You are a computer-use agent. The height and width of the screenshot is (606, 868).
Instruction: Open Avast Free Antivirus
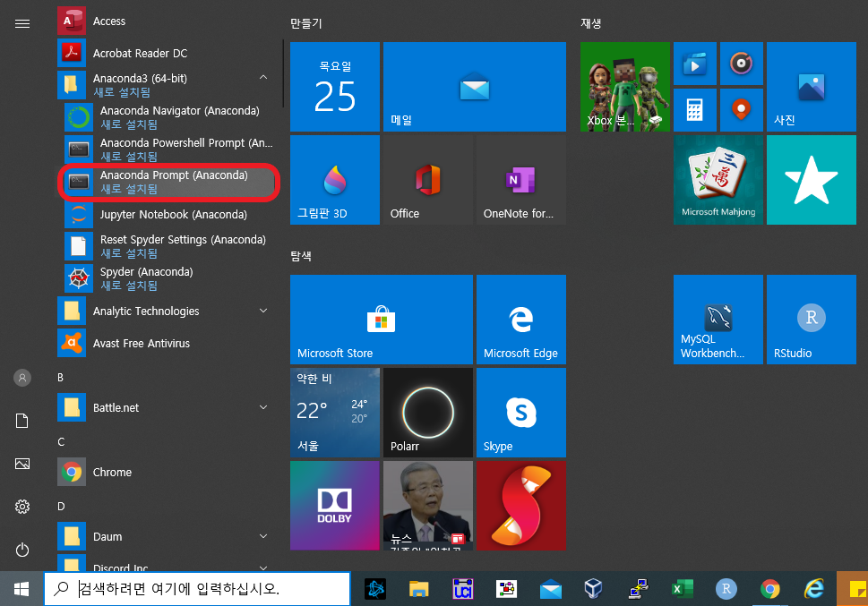(166, 343)
